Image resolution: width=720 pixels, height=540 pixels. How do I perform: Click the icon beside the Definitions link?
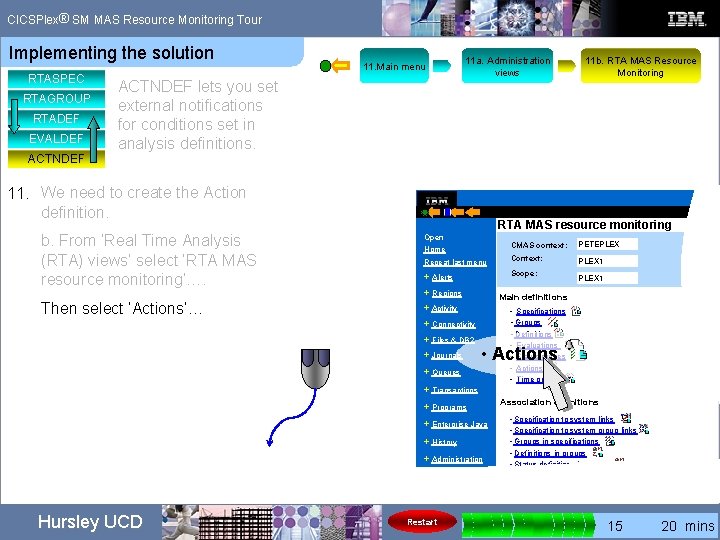click(x=559, y=333)
